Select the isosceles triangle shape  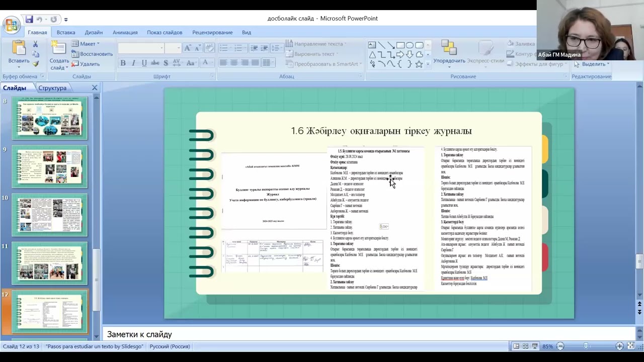[x=372, y=54]
